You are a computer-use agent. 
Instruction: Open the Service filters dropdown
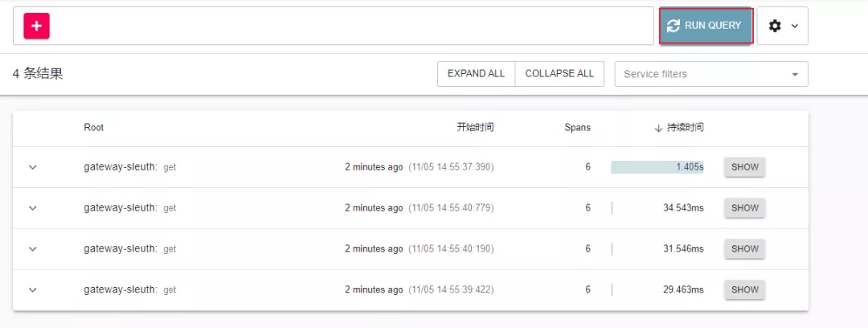[x=710, y=74]
